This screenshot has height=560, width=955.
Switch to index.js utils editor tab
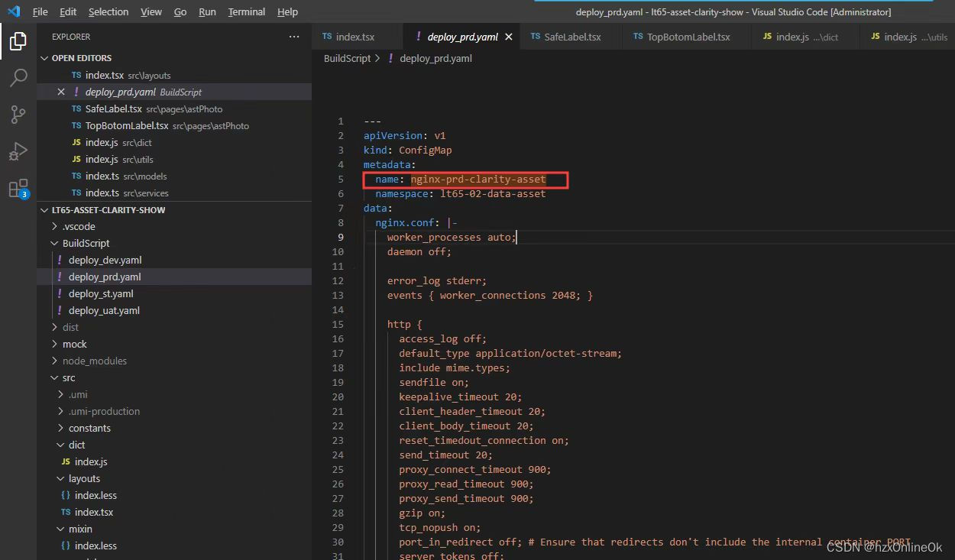click(908, 37)
